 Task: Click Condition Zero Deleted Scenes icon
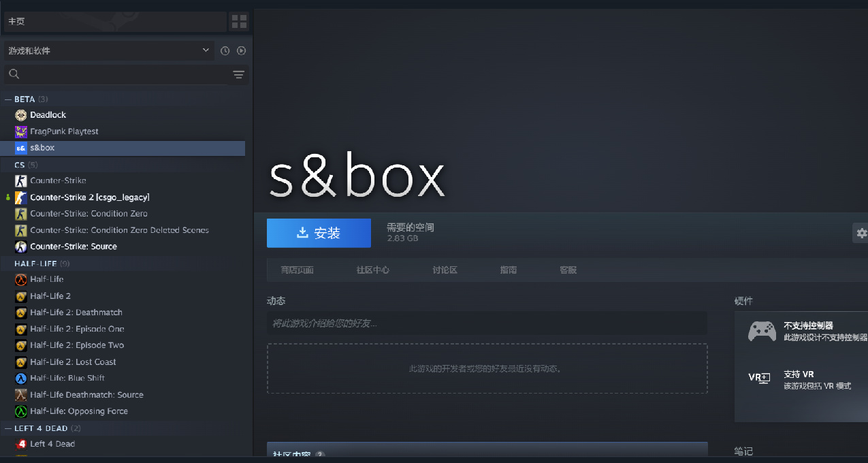point(21,230)
